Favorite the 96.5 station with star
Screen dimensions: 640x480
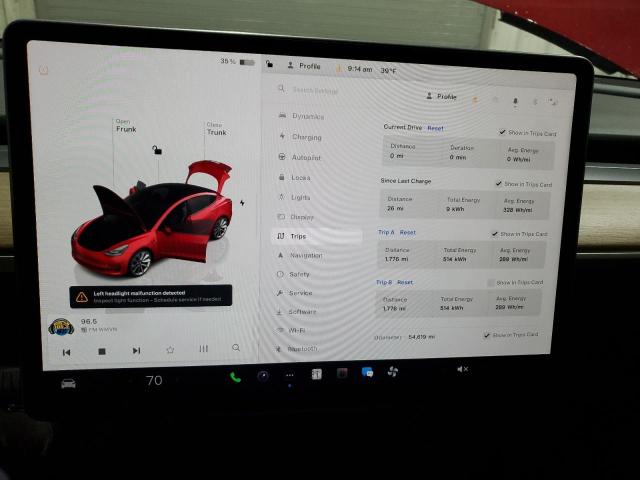(x=170, y=350)
